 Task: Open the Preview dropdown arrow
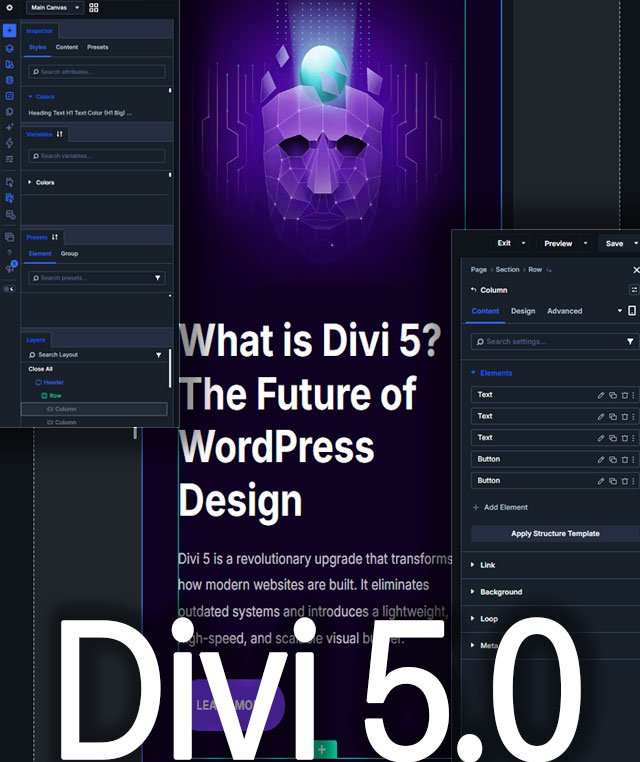pos(585,243)
